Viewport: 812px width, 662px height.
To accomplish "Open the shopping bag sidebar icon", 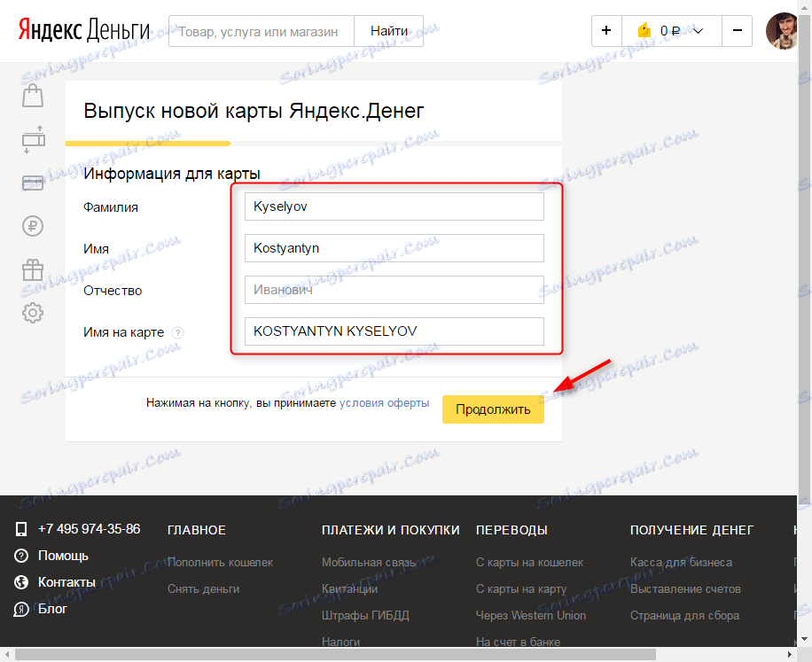I will (x=33, y=96).
